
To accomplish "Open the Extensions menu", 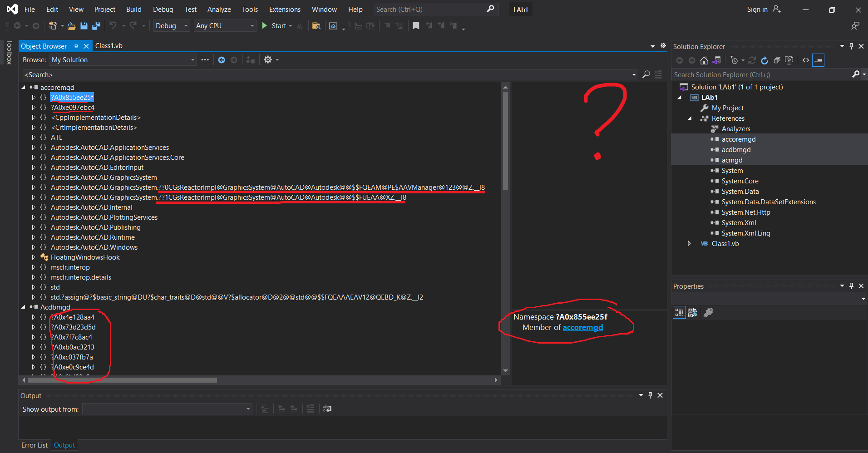I will point(285,10).
